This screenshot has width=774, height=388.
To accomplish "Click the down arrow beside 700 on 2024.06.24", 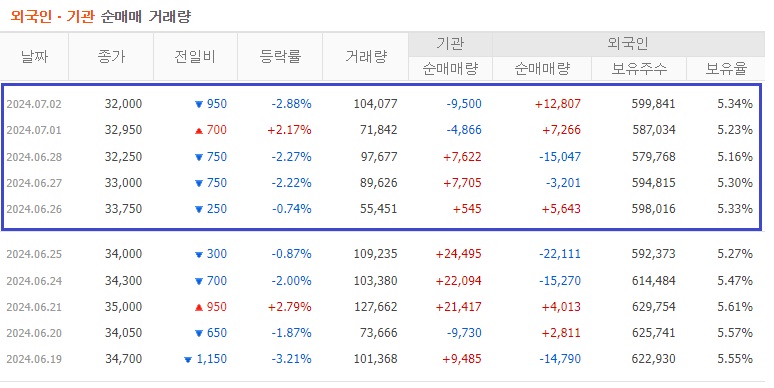I will pyautogui.click(x=199, y=281).
